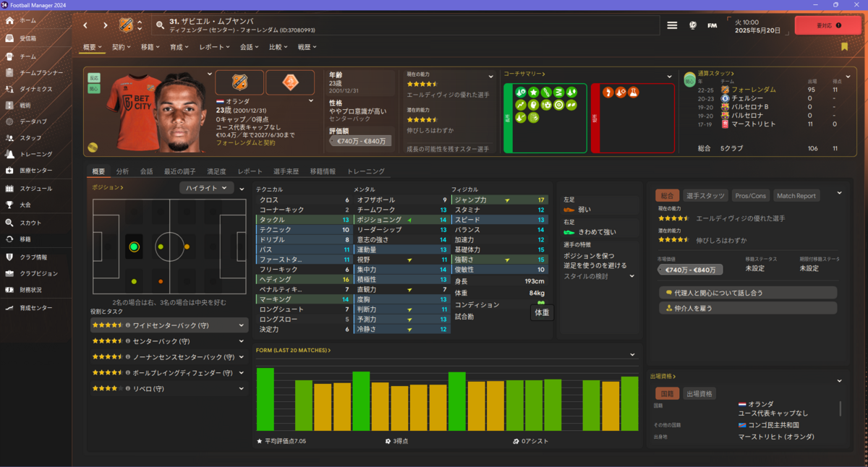The width and height of the screenshot is (868, 467).
Task: Click the search magnifier icon
Action: coord(161,25)
